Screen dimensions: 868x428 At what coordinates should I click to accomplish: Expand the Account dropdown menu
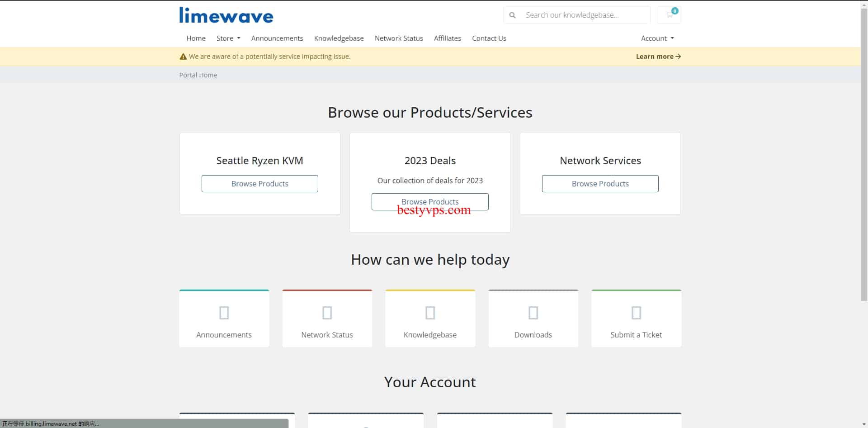(x=657, y=38)
